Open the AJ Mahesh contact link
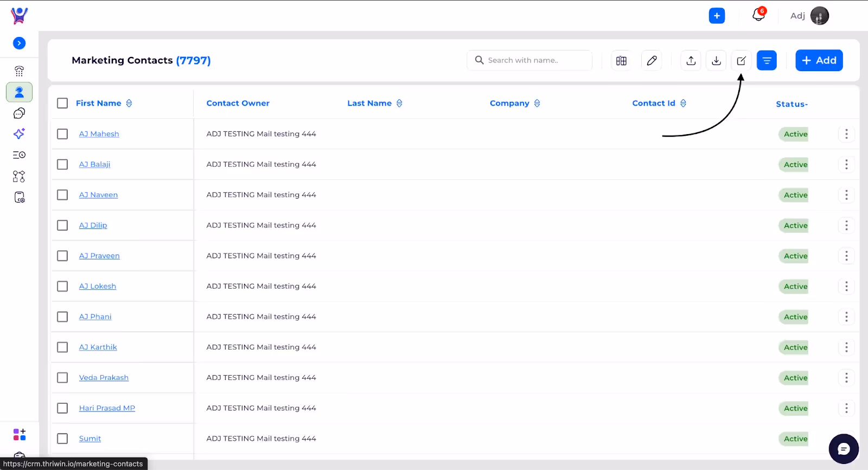This screenshot has height=470, width=868. click(99, 134)
